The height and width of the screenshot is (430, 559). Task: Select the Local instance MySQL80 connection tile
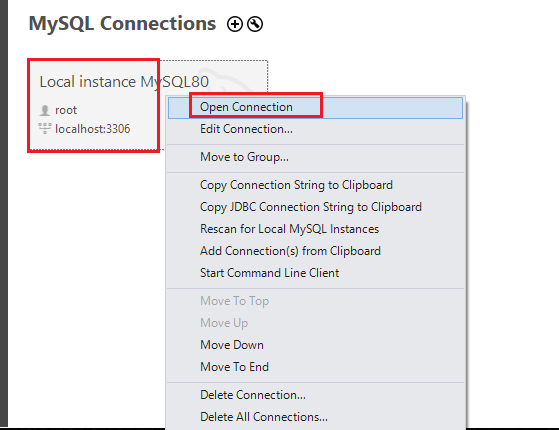pos(148,105)
